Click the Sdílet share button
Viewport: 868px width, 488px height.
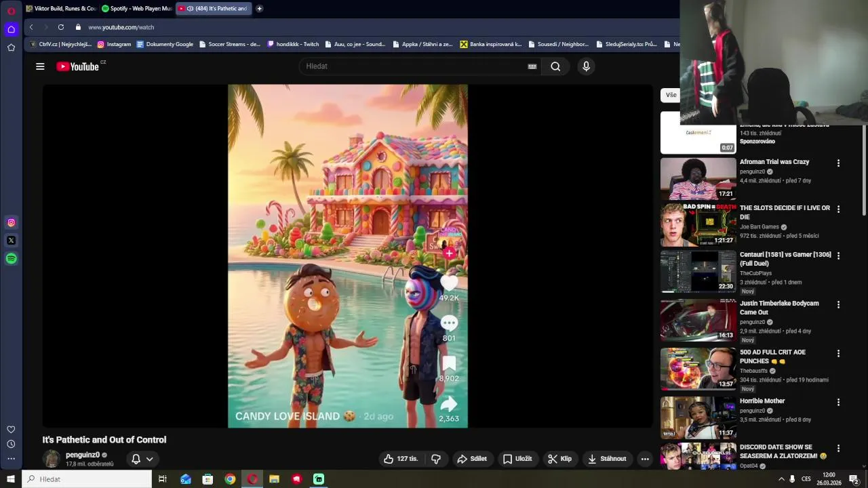coord(472,459)
